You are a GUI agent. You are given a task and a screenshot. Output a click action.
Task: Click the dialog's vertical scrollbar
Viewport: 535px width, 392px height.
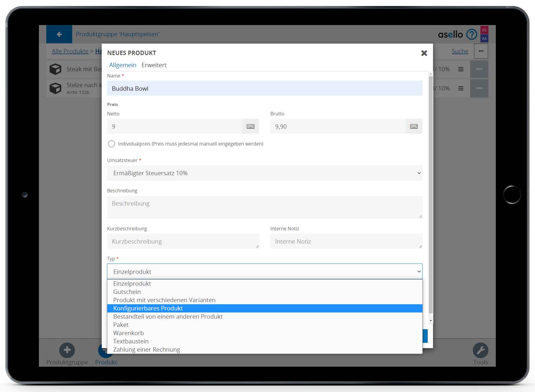click(431, 194)
